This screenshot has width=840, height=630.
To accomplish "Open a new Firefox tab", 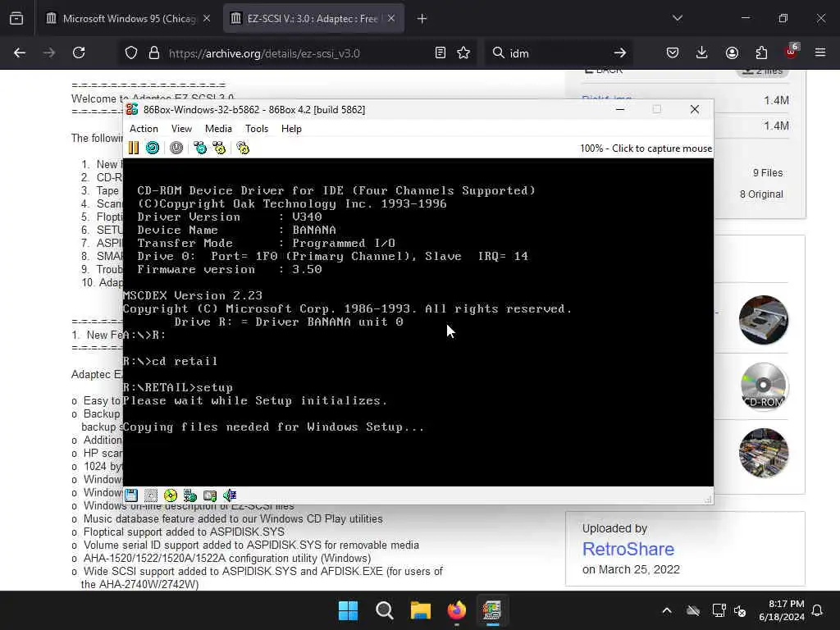I will coord(422,19).
